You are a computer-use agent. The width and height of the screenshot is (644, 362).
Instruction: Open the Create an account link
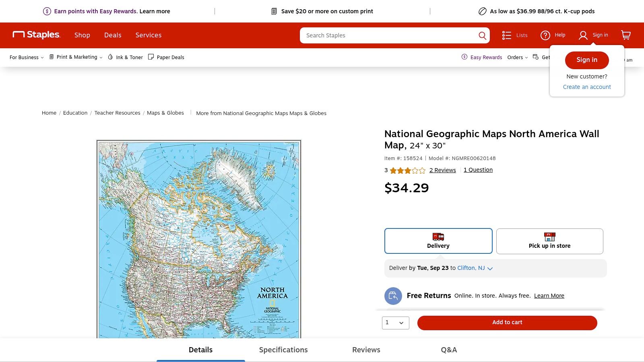click(586, 86)
